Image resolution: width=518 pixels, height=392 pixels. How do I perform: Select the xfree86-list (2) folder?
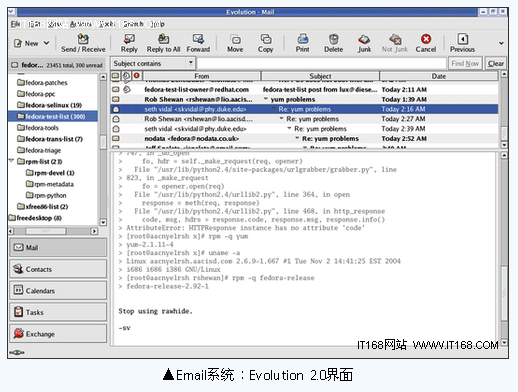43,207
